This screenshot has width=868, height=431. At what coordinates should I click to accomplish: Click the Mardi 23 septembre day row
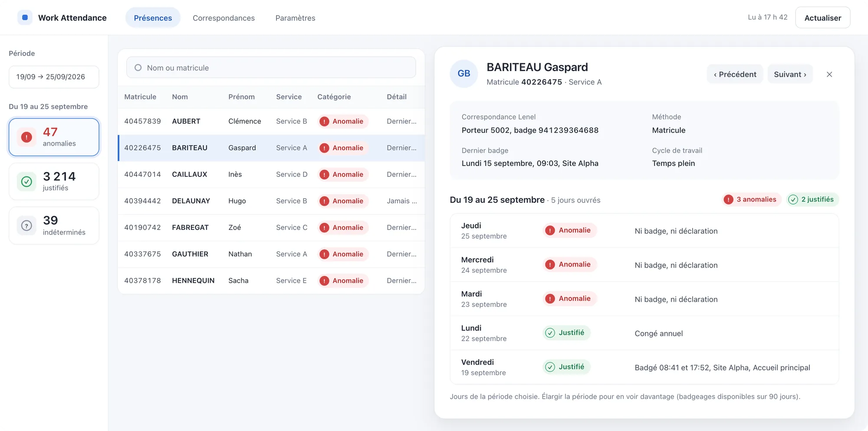(644, 299)
